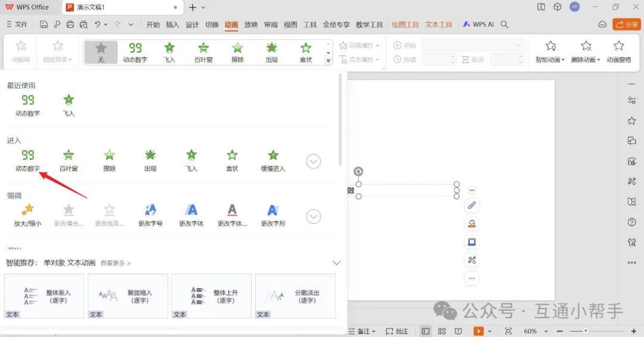This screenshot has height=337, width=644.
Task: Click the animation panel vertical scrollbar
Action: [x=340, y=120]
